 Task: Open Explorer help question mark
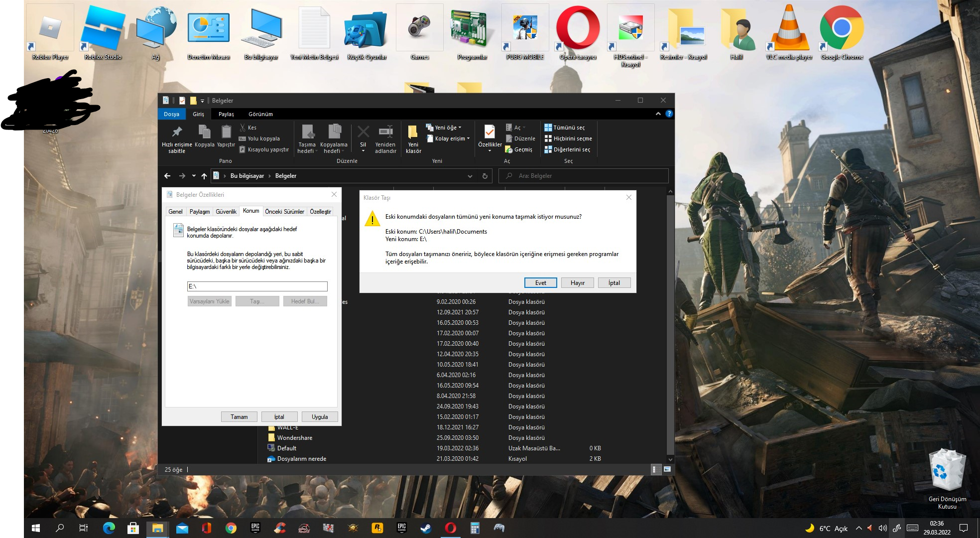[669, 114]
